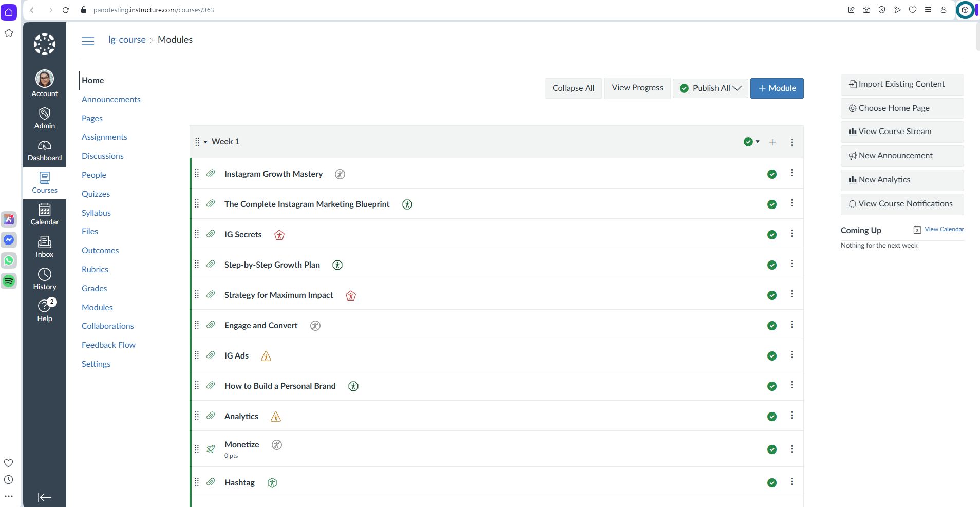
Task: Open course Settings in course navigation
Action: click(96, 364)
